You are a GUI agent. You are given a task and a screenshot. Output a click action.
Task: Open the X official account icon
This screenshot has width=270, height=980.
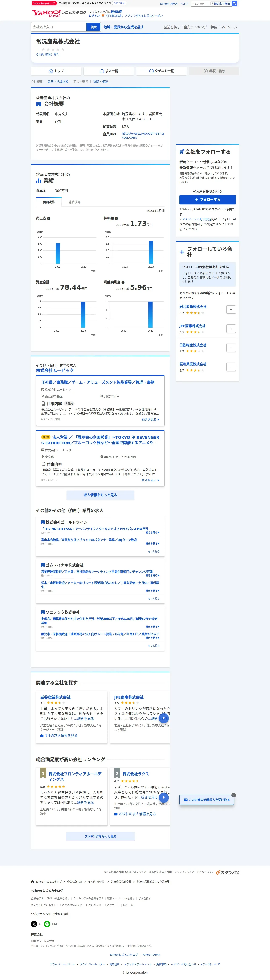(x=34, y=924)
